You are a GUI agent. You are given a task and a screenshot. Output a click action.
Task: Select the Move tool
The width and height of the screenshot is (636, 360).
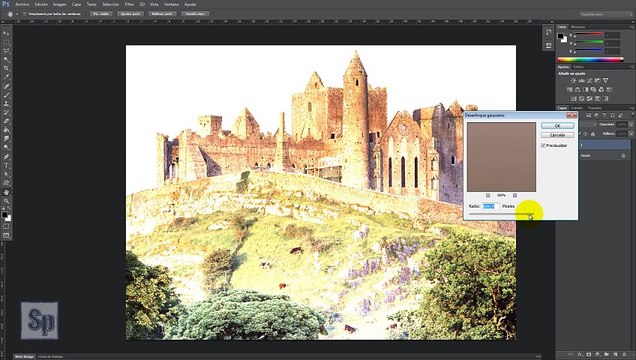click(6, 33)
